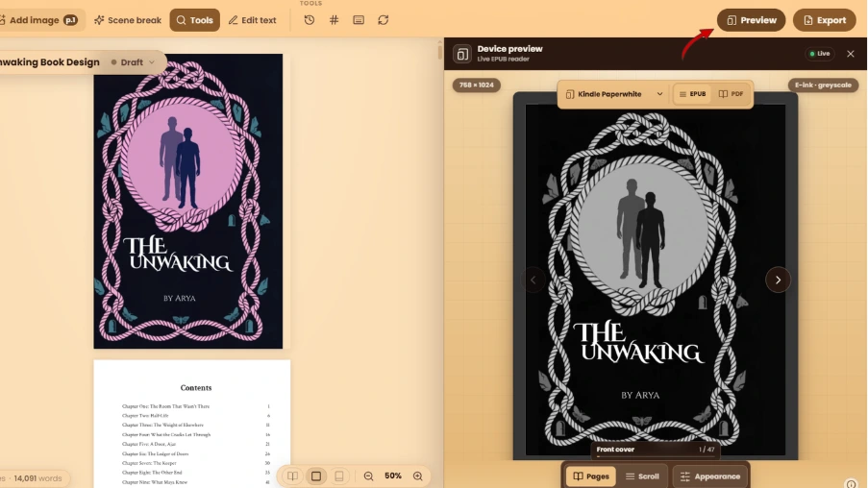The width and height of the screenshot is (868, 488).
Task: Expand the Draft status dropdown
Action: pyautogui.click(x=133, y=62)
